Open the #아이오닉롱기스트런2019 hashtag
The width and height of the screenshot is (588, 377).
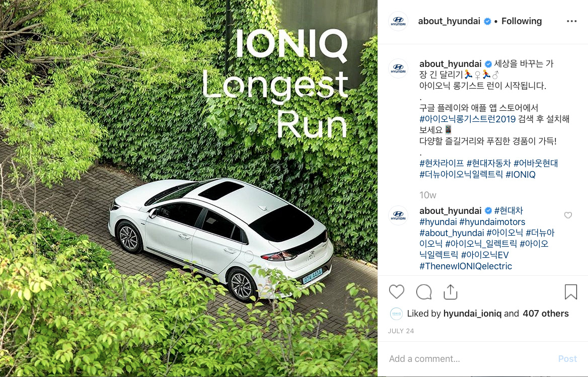(468, 119)
